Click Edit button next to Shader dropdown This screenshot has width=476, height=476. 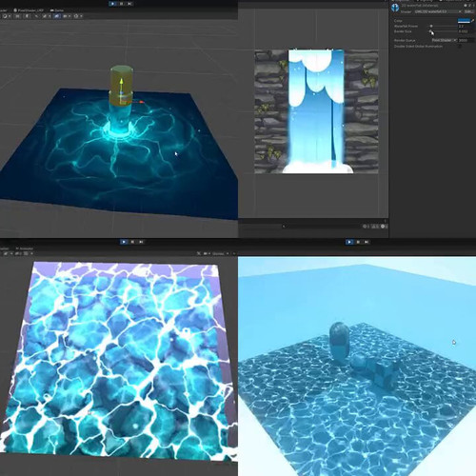tap(468, 11)
